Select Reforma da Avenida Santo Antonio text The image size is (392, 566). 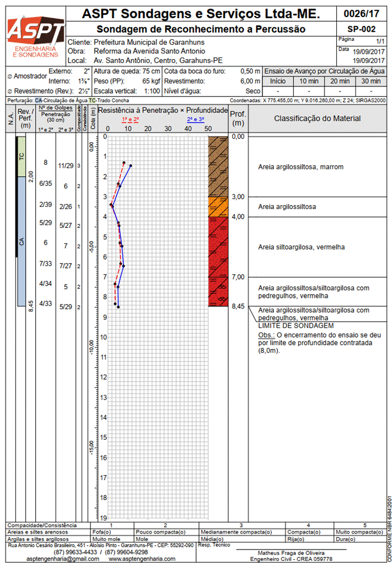[x=149, y=51]
